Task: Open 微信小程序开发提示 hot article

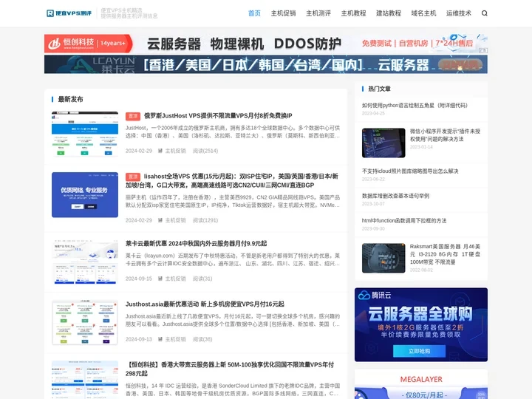Action: click(445, 135)
